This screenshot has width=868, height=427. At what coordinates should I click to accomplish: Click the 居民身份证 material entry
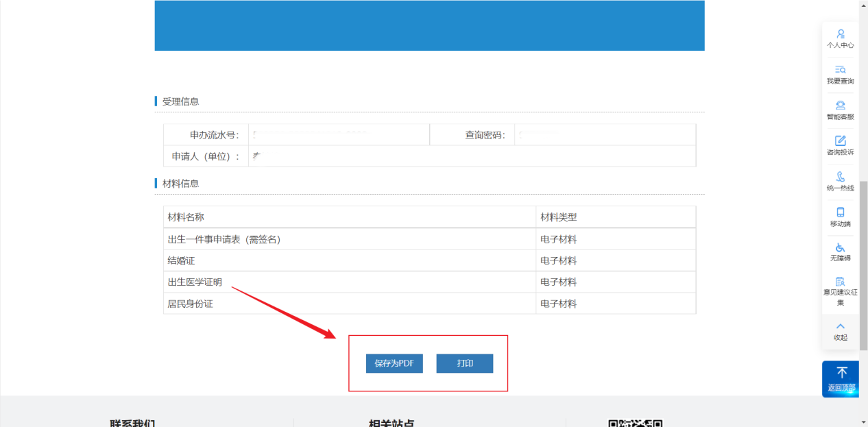click(190, 304)
